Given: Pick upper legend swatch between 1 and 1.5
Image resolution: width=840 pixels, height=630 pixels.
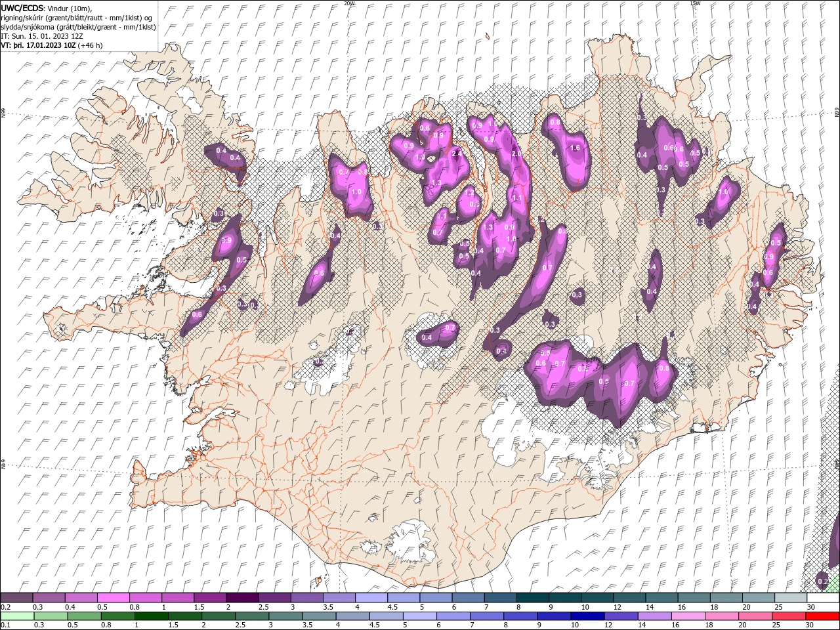Looking at the screenshot, I should point(178,598).
